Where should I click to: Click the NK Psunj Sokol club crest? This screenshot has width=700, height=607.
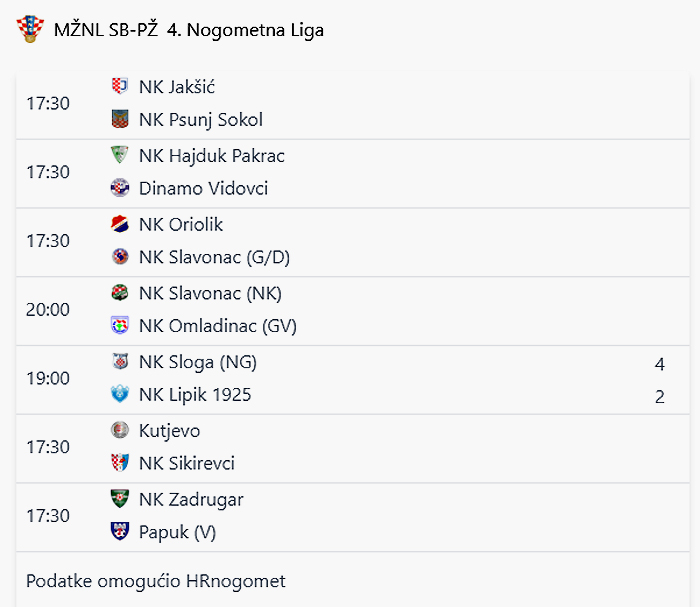coord(120,119)
